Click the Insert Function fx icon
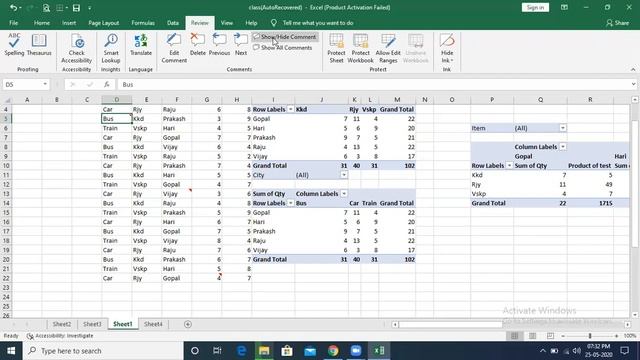Viewport: 640px width, 360px height. click(x=107, y=84)
